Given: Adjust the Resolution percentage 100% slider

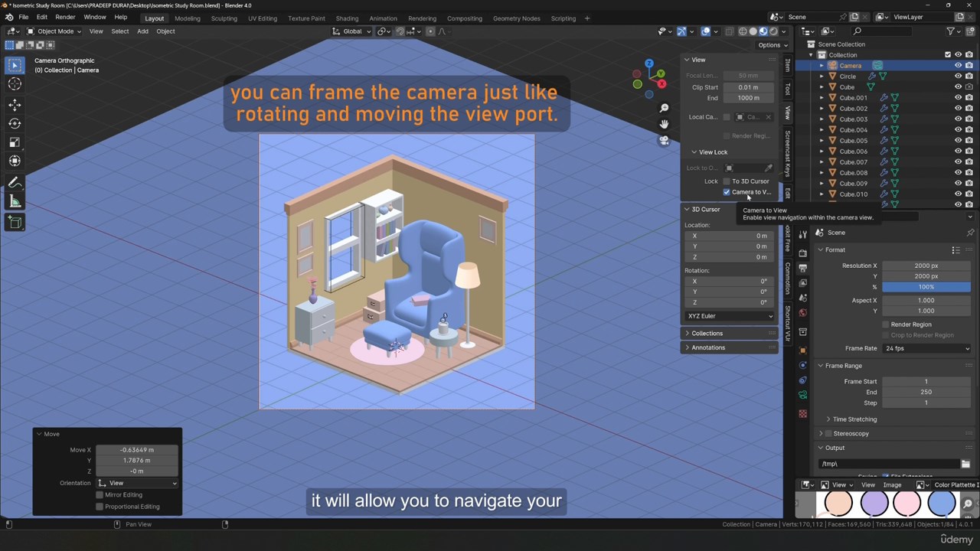Looking at the screenshot, I should pos(926,287).
